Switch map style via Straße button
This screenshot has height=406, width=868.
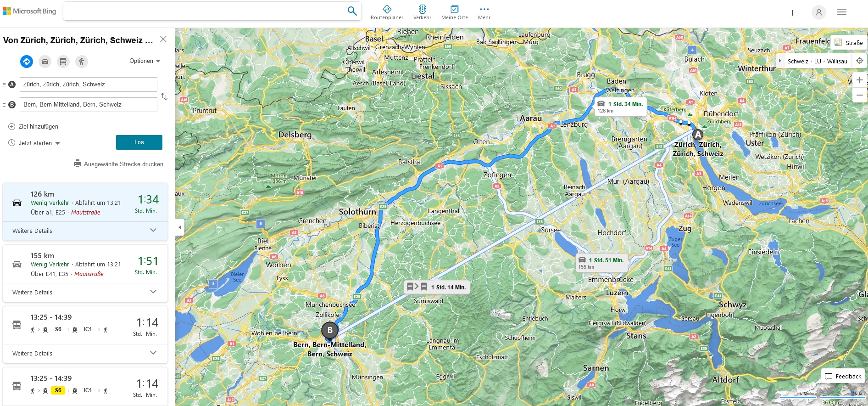point(849,43)
